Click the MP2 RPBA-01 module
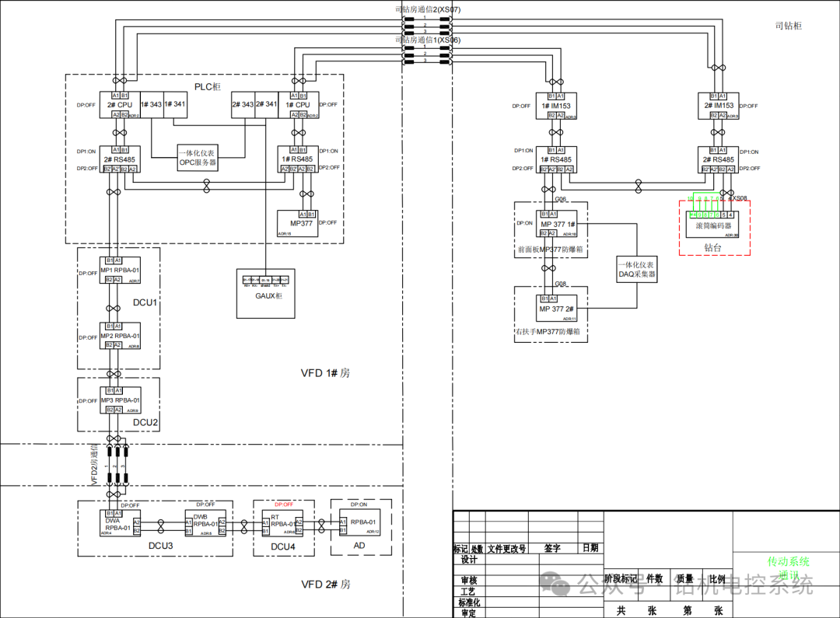 [x=120, y=337]
